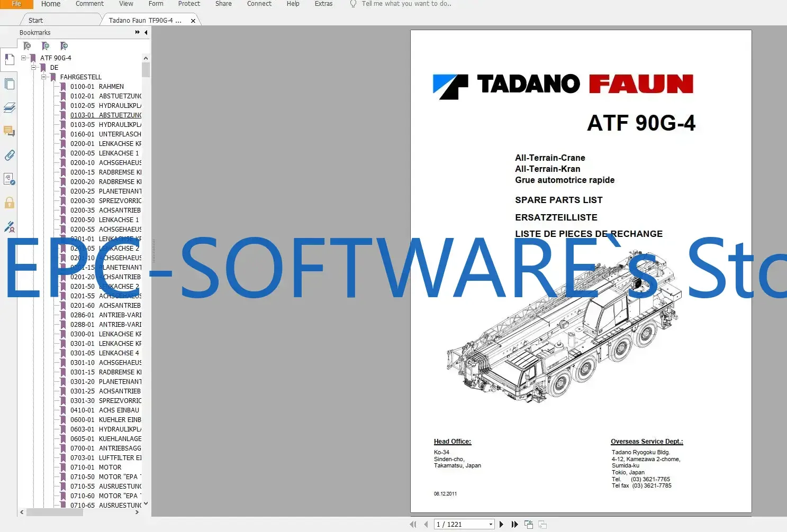Click the expand-all double arrow in Bookmarks header
787x532 pixels.
pos(138,32)
